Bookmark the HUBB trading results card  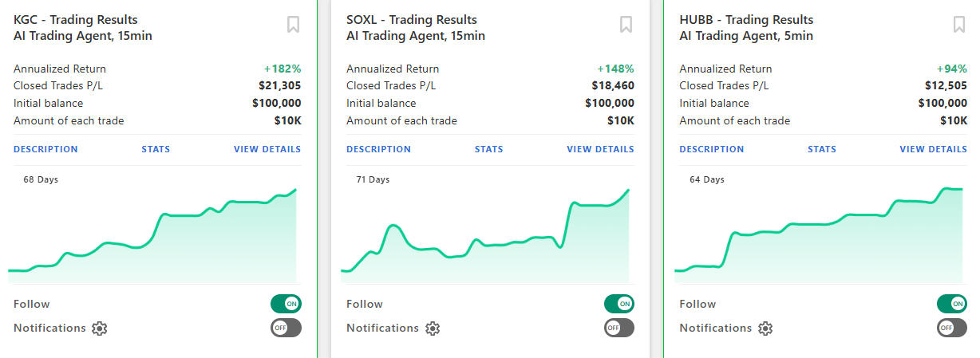point(958,25)
